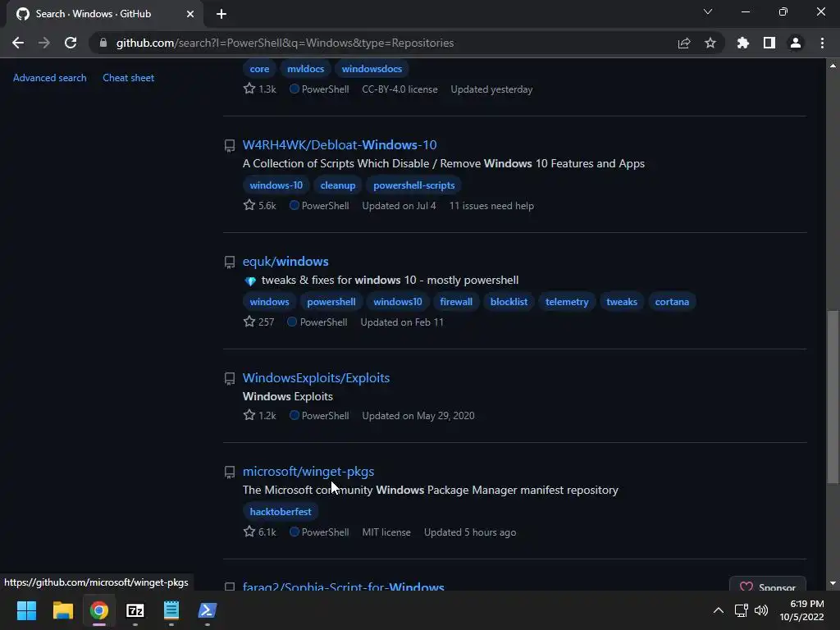The image size is (840, 630).
Task: Sponsor the Sophia-Script repository
Action: 768,585
